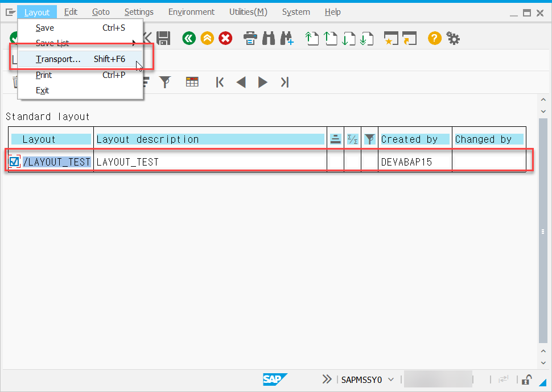Click the table layout grid icon

click(192, 82)
